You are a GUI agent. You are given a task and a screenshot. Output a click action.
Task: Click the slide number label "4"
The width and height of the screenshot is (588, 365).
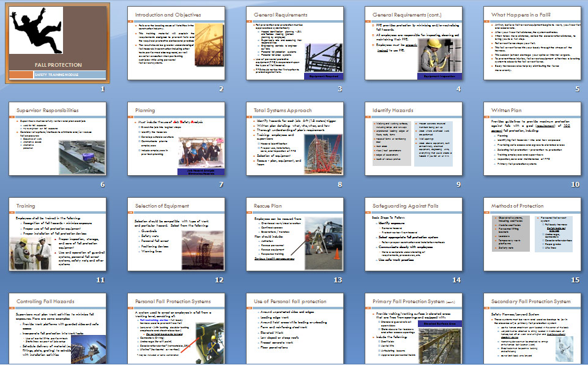tap(459, 89)
